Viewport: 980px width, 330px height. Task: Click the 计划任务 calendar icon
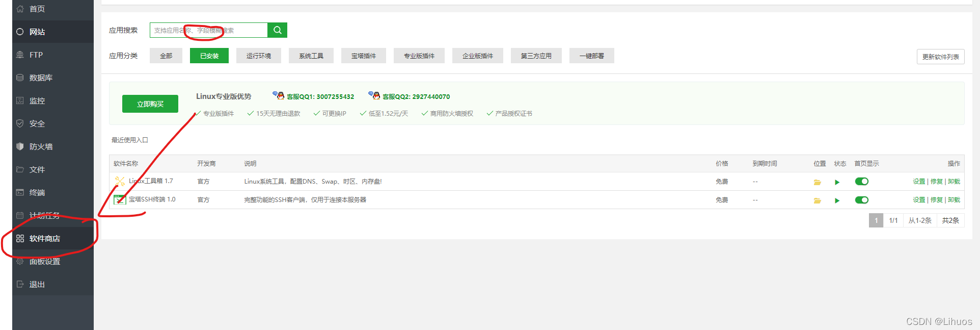20,215
